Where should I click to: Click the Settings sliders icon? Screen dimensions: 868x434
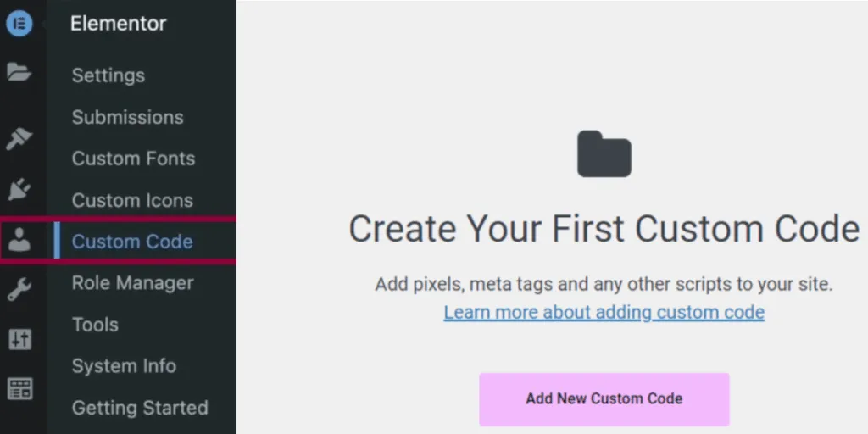tap(19, 340)
